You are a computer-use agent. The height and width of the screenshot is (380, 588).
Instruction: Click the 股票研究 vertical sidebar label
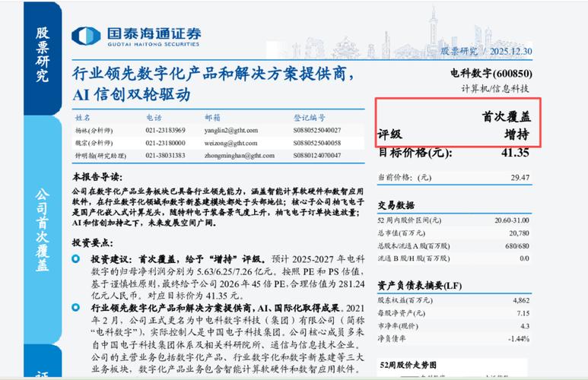pos(43,54)
